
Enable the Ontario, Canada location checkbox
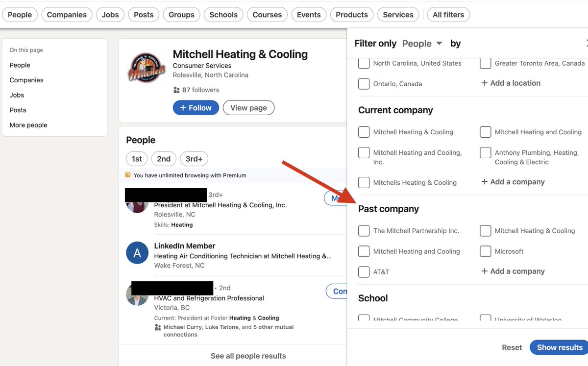point(364,84)
